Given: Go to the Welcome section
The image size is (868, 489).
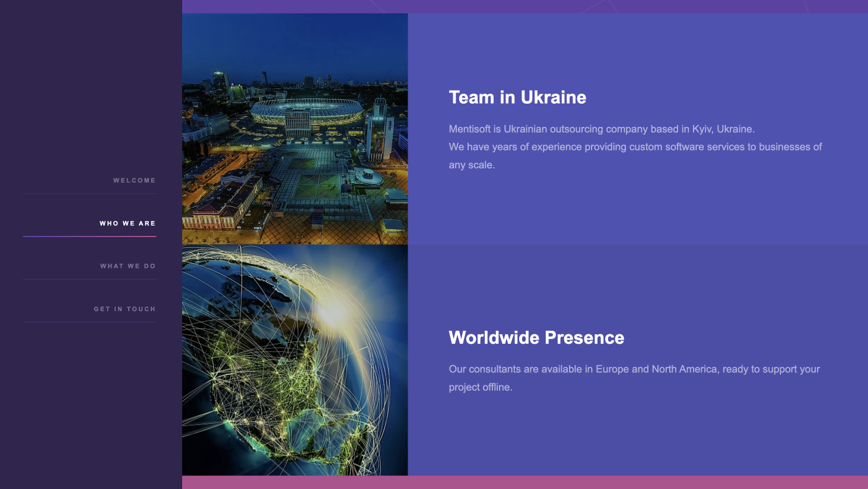Looking at the screenshot, I should pyautogui.click(x=134, y=180).
